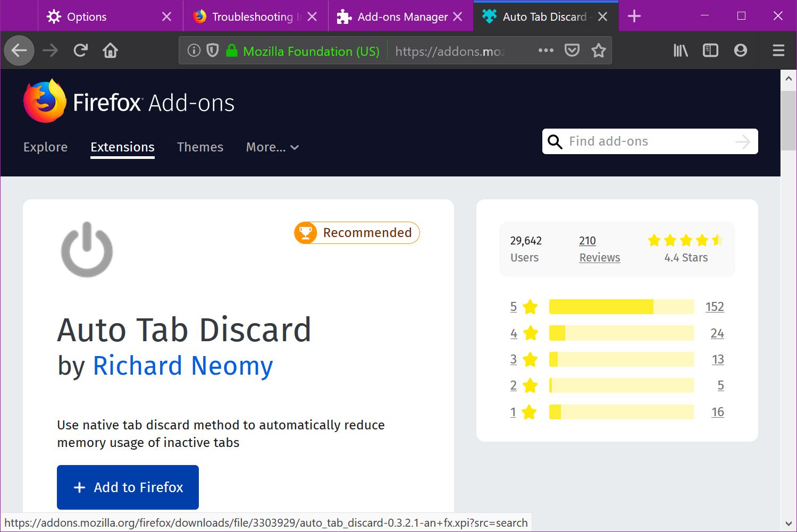Click Add to Firefox button
The image size is (797, 532).
128,487
